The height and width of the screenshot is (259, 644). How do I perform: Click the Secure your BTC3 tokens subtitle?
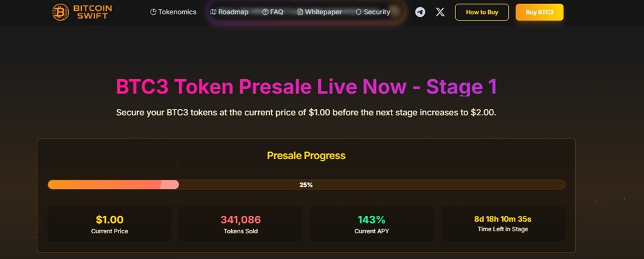tap(306, 113)
